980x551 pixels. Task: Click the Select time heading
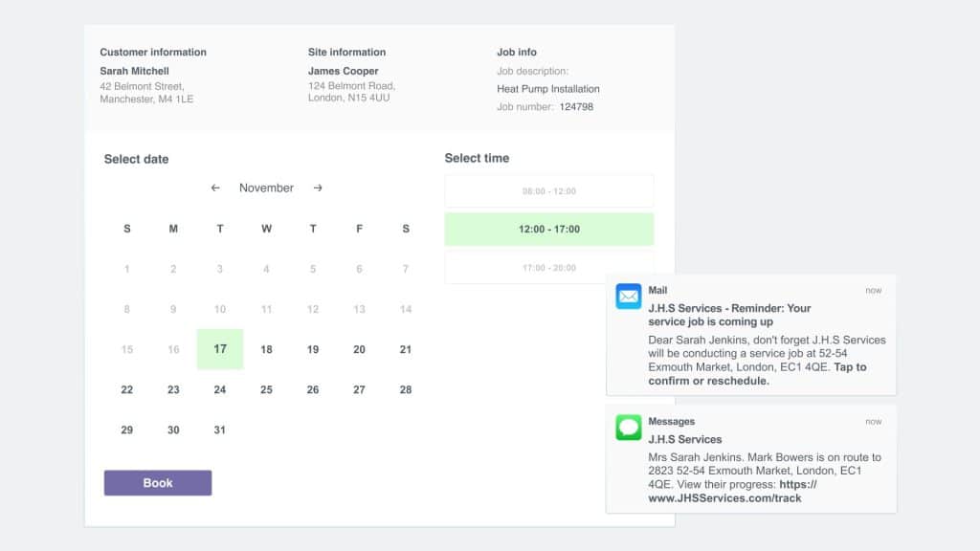click(x=477, y=158)
